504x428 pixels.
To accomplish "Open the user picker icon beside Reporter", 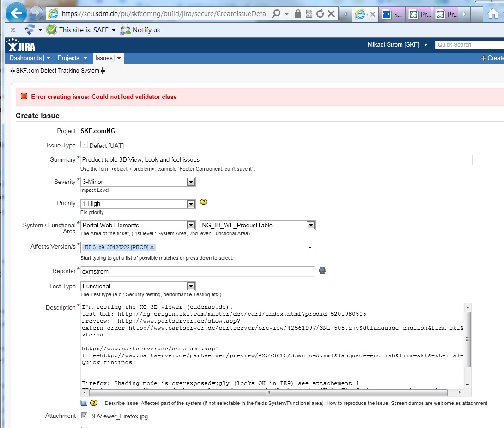I will tap(323, 270).
